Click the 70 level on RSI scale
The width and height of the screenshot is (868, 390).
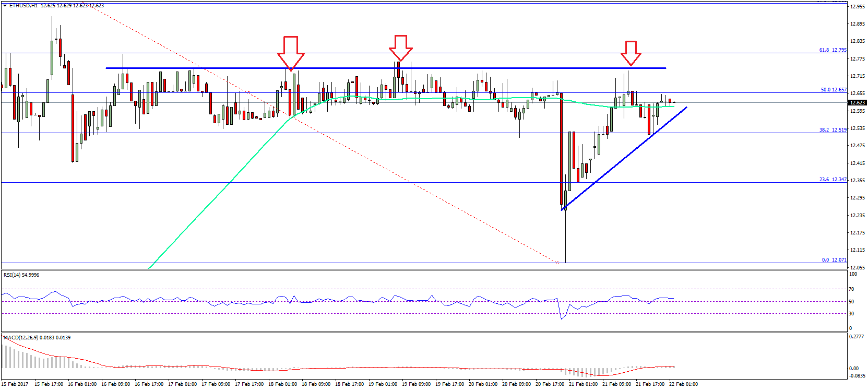tap(852, 289)
